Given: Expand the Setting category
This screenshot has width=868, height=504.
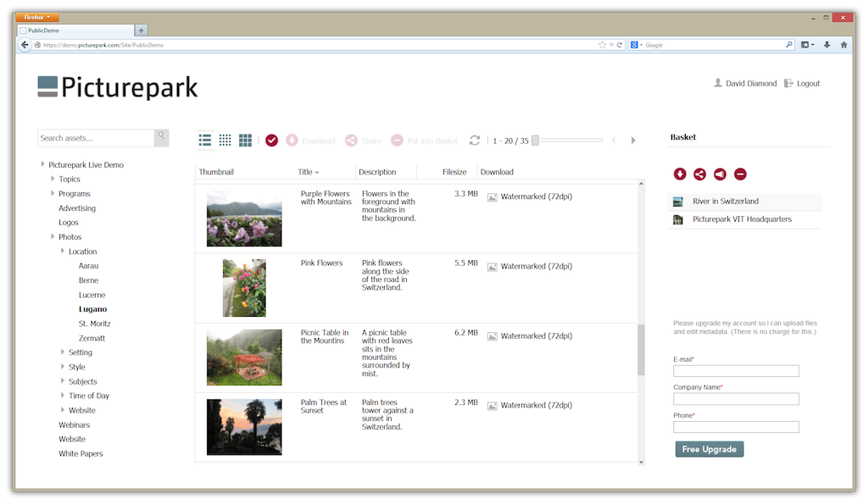Looking at the screenshot, I should coord(63,352).
